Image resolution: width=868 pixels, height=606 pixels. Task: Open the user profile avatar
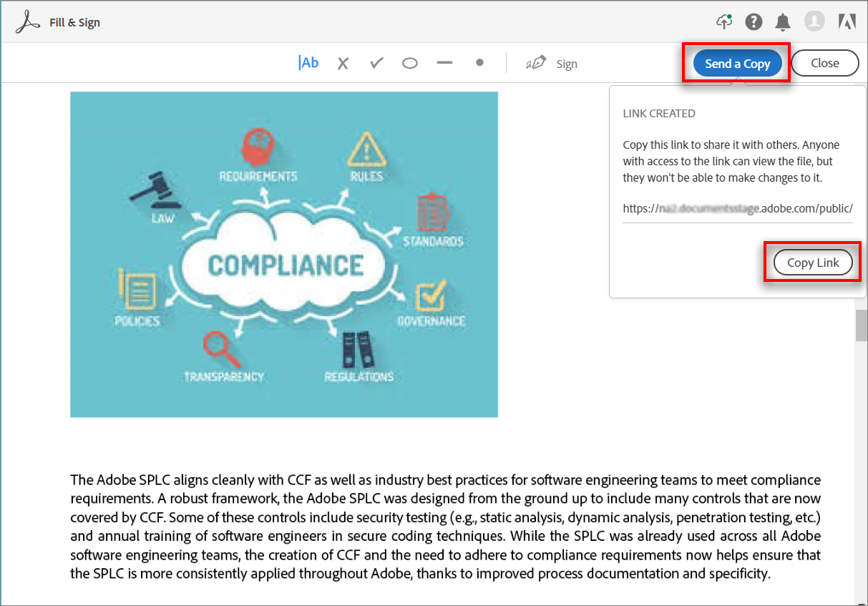(814, 21)
